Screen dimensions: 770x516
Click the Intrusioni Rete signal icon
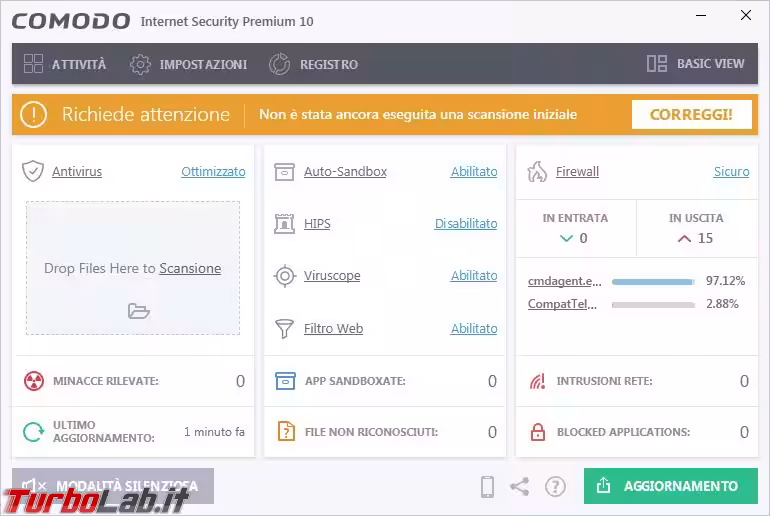pos(538,381)
